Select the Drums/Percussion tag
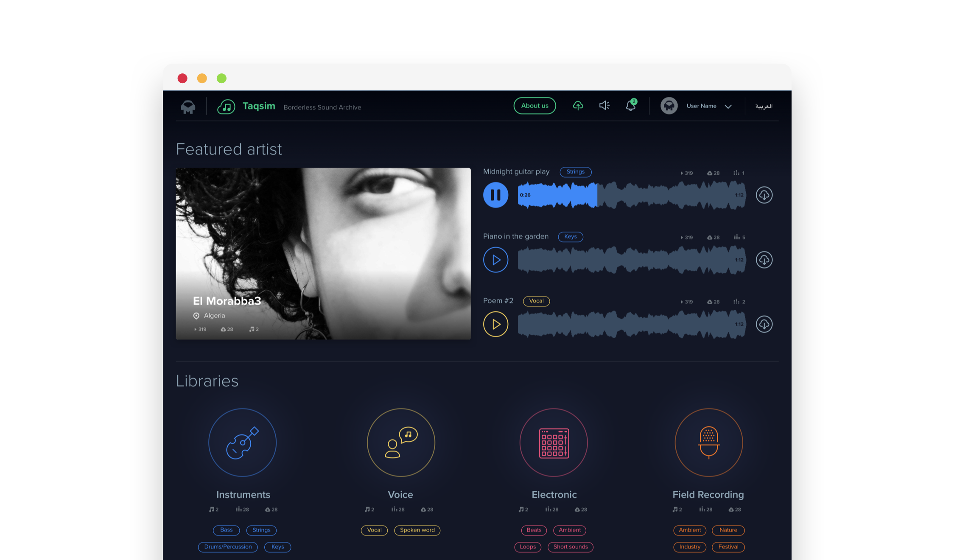Screen dimensions: 957x560 228,547
